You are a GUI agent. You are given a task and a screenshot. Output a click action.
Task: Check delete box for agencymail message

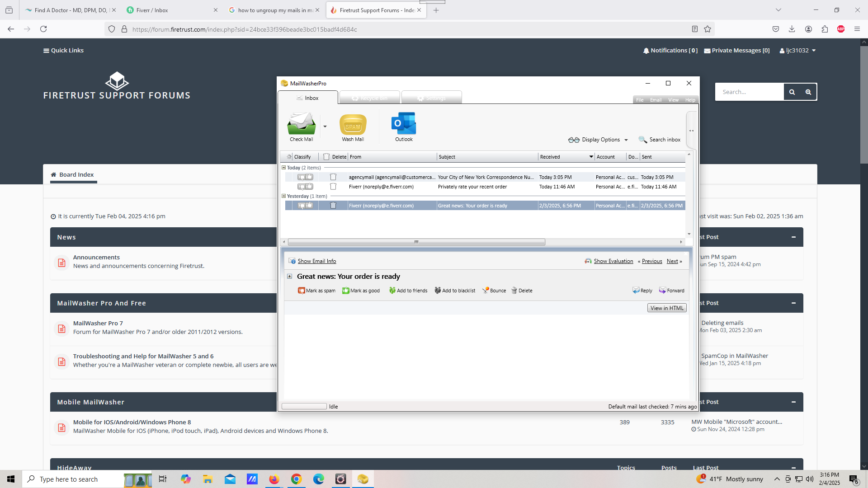click(x=333, y=177)
